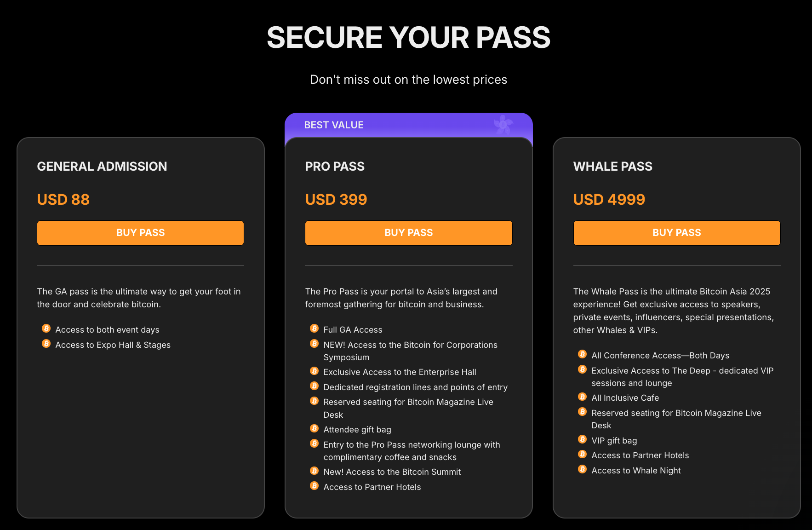Click the flower icon in Best Value banner
Screen dimensions: 812x530
(503, 124)
